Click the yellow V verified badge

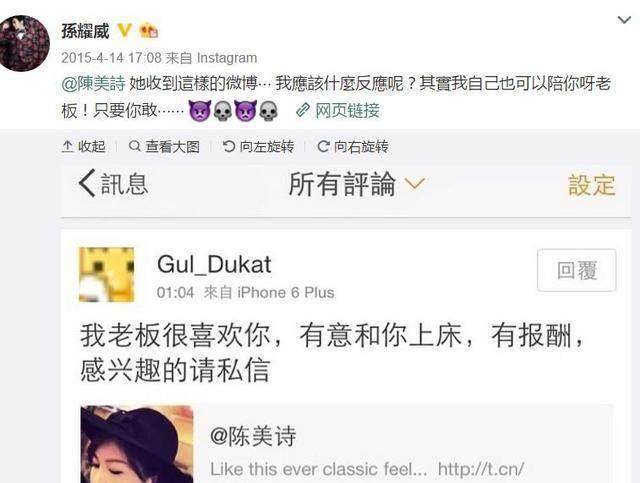[x=124, y=31]
